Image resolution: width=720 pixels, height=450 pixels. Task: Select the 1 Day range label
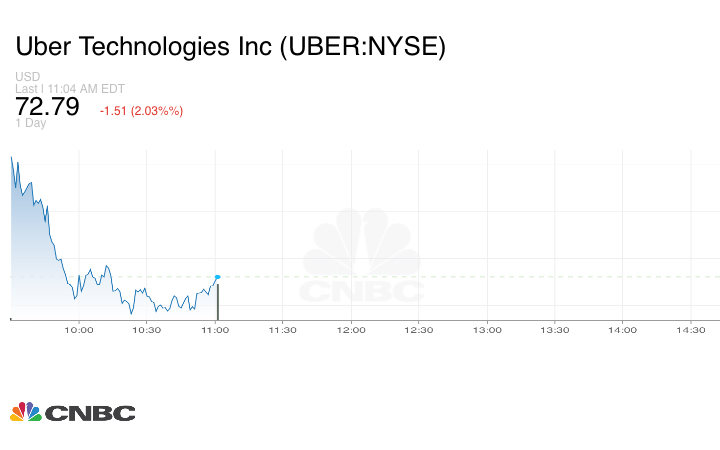pos(31,123)
